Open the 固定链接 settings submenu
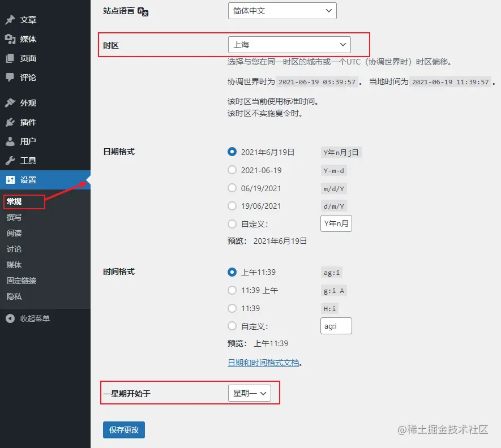The width and height of the screenshot is (501, 448). 22,281
